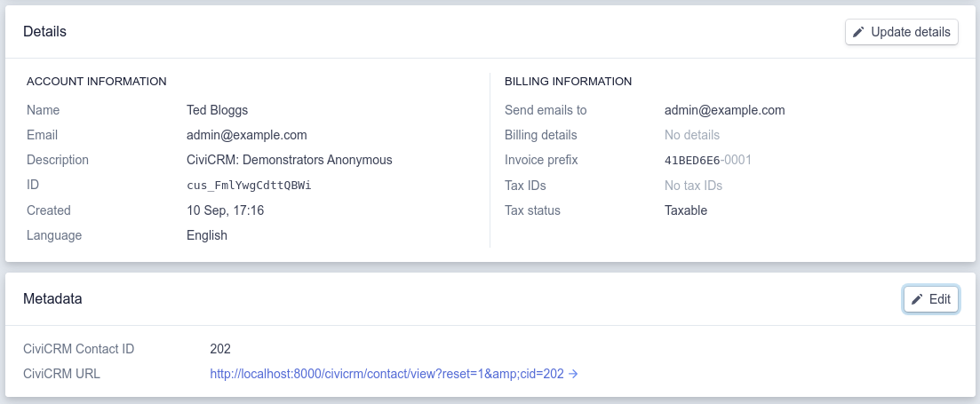Open the localhost CiviCRM contact link
980x404 pixels.
(386, 374)
